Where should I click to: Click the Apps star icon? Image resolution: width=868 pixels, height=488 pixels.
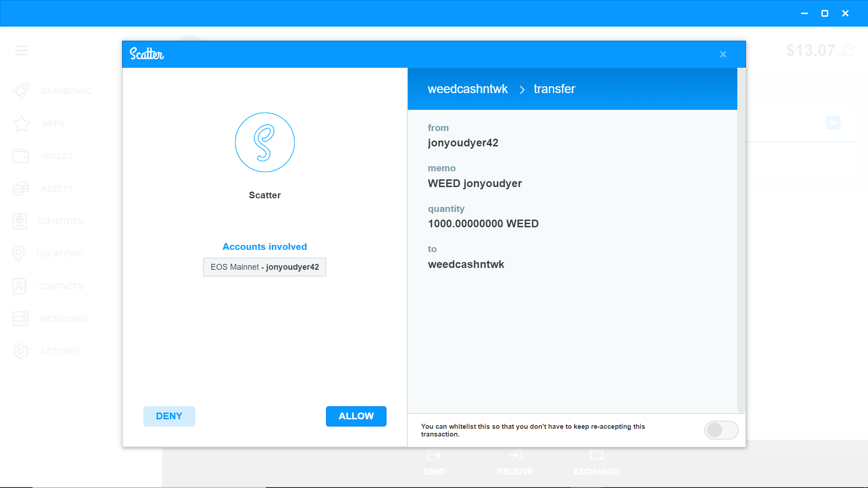pos(21,123)
